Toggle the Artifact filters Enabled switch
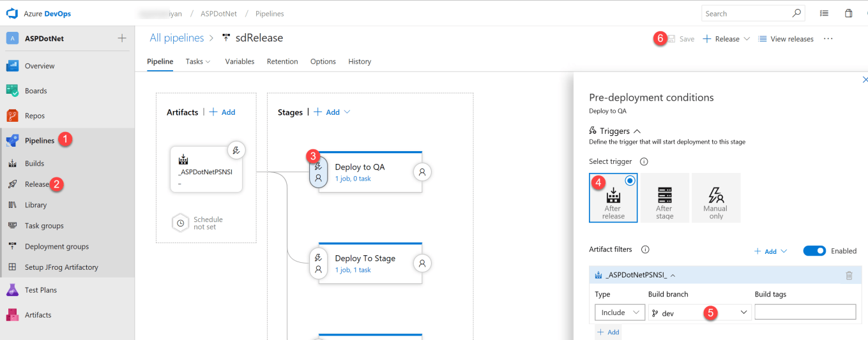 tap(814, 251)
